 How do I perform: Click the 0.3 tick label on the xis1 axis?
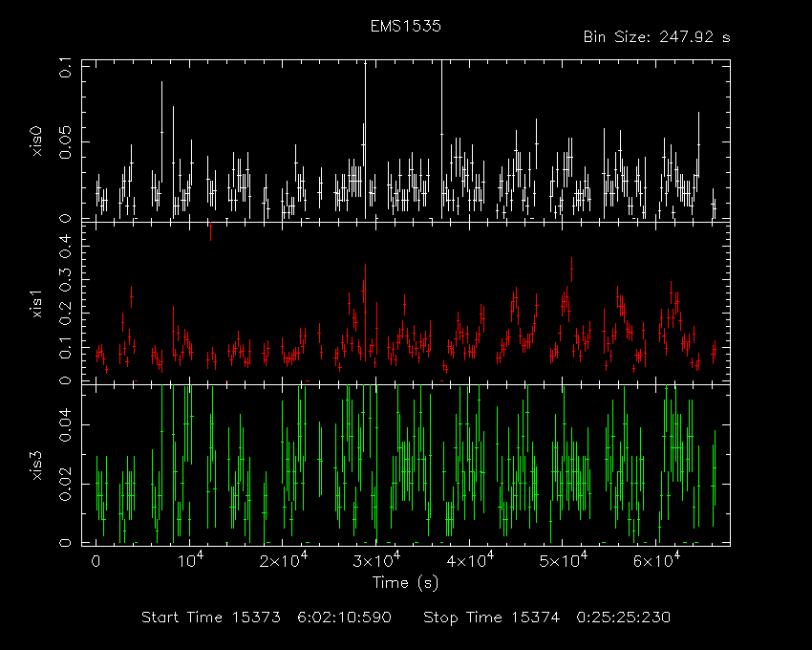(66, 280)
